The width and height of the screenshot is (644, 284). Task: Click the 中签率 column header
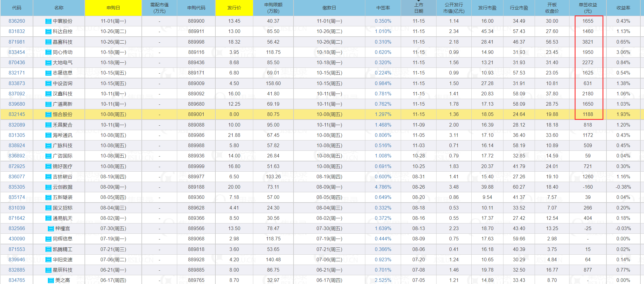(383, 8)
